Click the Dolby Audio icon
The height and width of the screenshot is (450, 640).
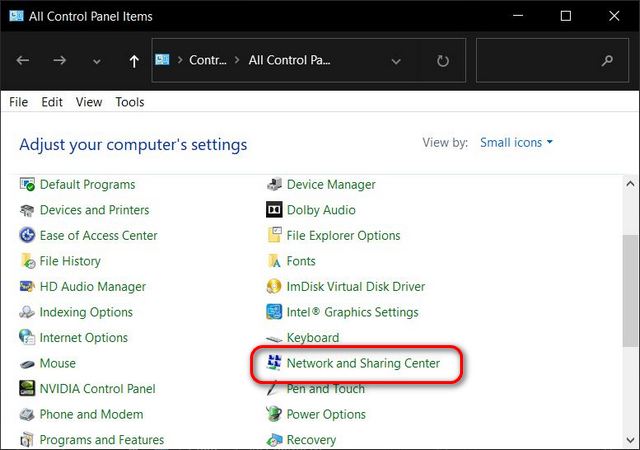pyautogui.click(x=274, y=210)
